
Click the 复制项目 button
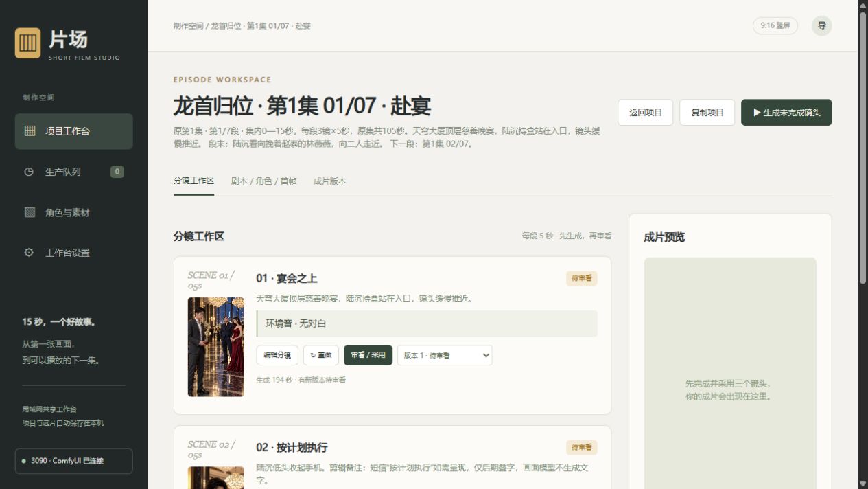pyautogui.click(x=707, y=113)
